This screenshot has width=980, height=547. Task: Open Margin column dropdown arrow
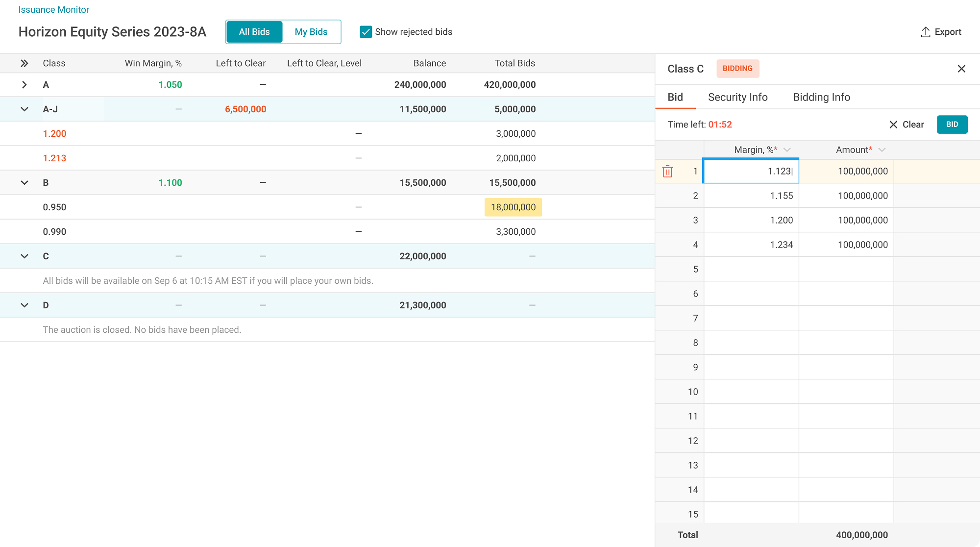click(x=787, y=150)
